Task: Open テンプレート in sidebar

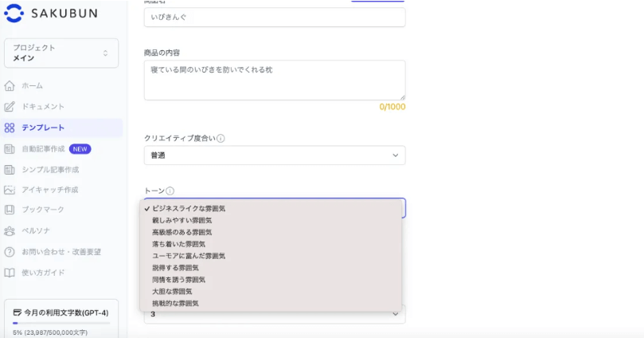Action: pos(61,128)
